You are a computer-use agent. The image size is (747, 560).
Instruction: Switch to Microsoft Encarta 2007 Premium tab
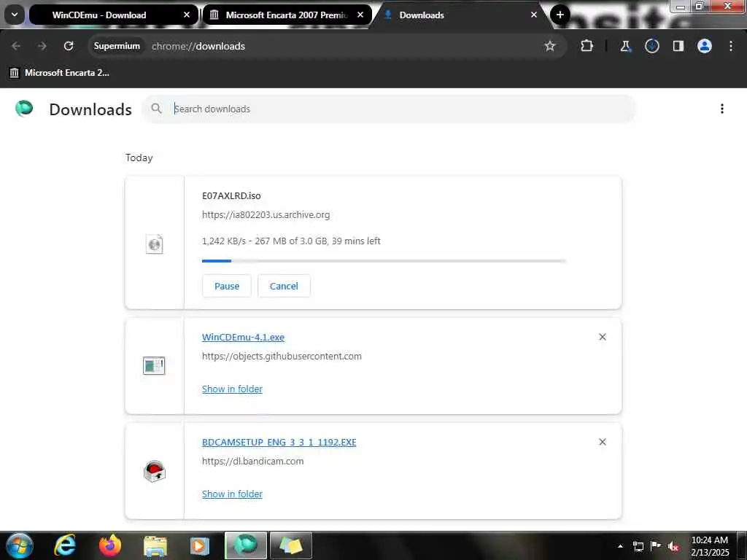coord(287,15)
